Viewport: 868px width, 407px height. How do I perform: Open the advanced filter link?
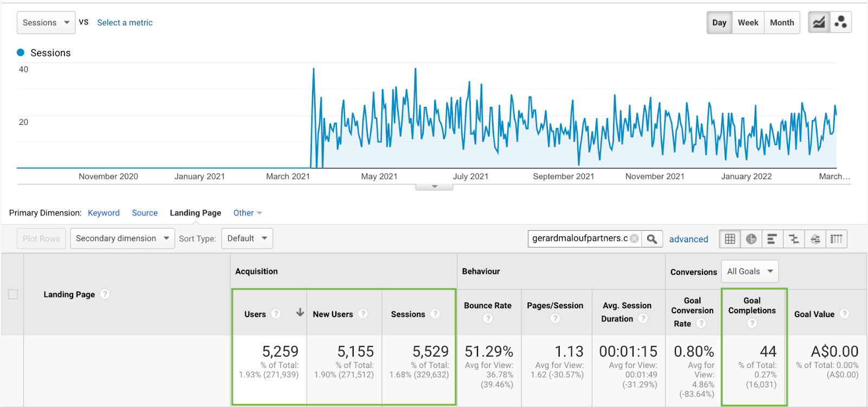[688, 239]
